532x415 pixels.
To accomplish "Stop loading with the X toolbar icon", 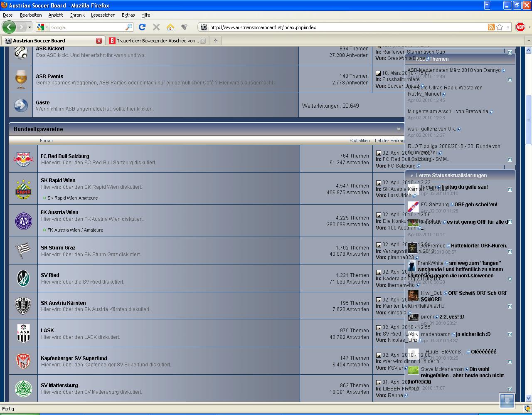I will coord(156,27).
